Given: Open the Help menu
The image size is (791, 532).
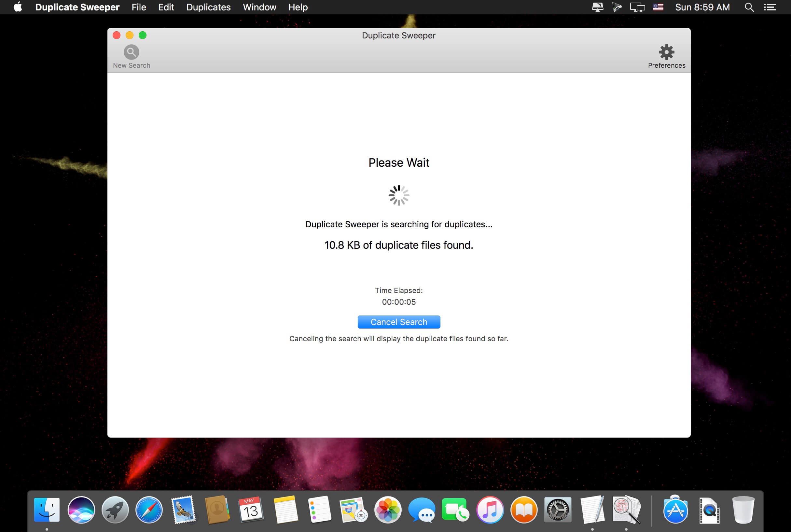Looking at the screenshot, I should [x=298, y=7].
